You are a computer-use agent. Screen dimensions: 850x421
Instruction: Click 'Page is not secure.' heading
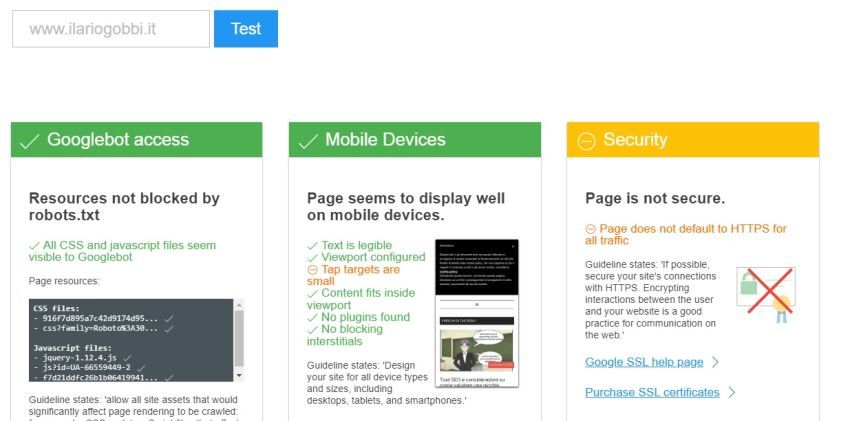tap(655, 198)
